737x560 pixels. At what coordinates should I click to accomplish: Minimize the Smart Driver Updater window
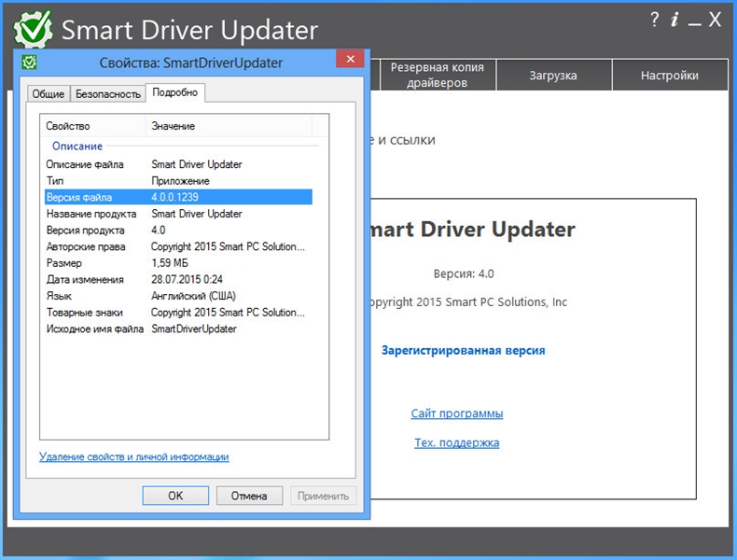point(695,23)
